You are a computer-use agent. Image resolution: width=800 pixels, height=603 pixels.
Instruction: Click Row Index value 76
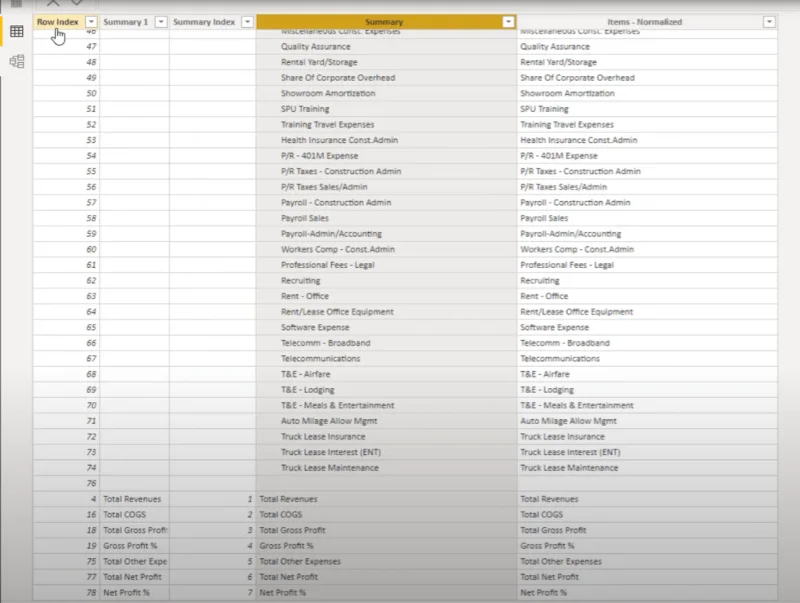[91, 483]
